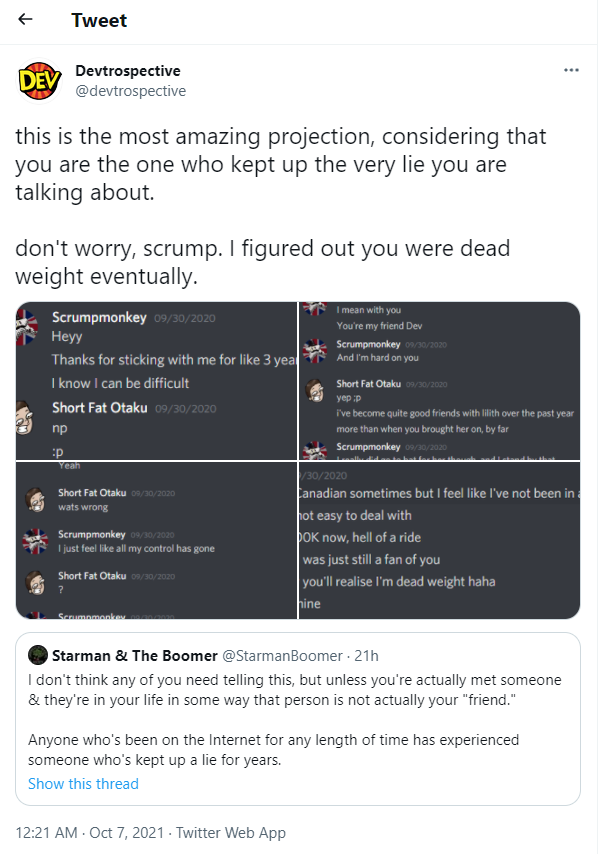Open the 'Twitter Web App' source label

coord(230,833)
